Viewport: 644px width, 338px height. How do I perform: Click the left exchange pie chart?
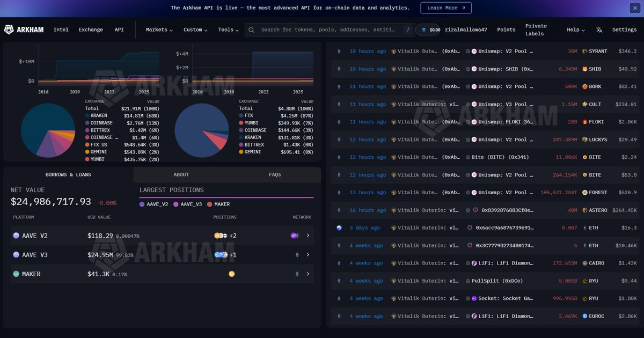[48, 130]
